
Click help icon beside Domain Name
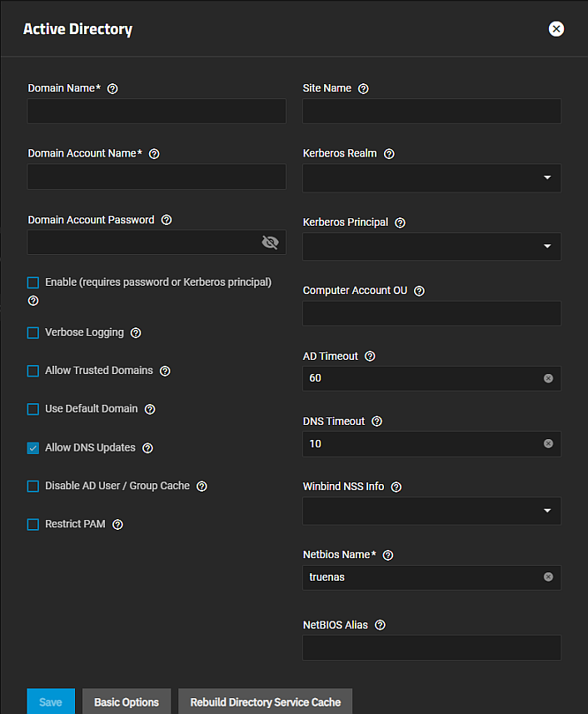tap(112, 88)
